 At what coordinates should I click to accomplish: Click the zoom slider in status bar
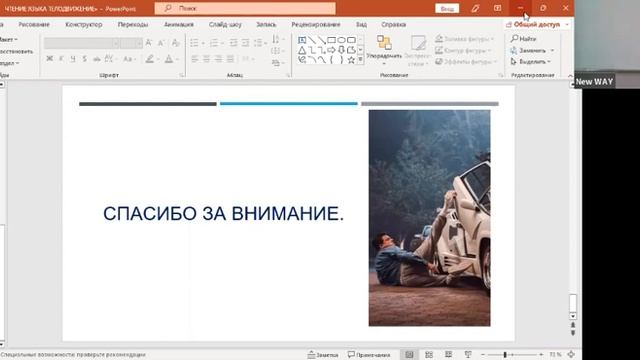point(512,355)
